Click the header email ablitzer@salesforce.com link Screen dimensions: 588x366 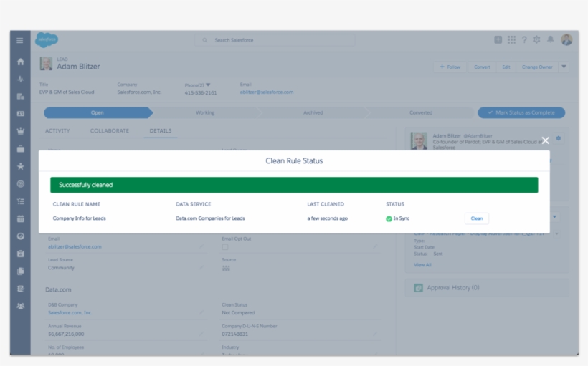[267, 92]
